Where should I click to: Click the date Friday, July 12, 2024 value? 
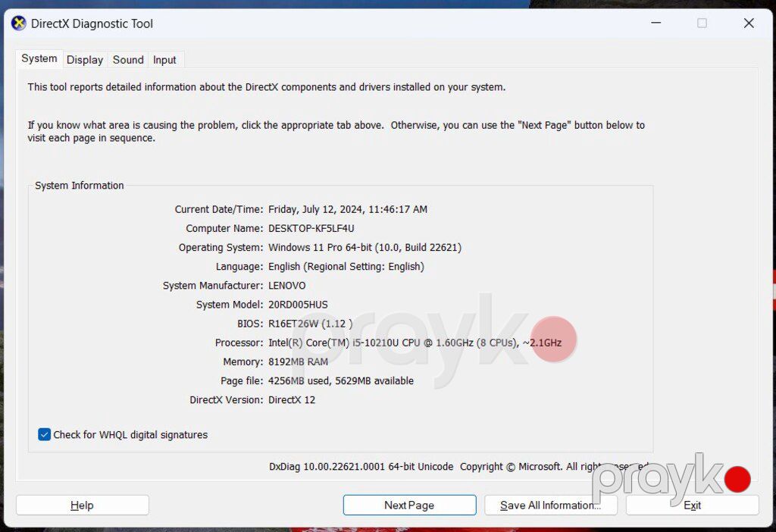pyautogui.click(x=347, y=209)
